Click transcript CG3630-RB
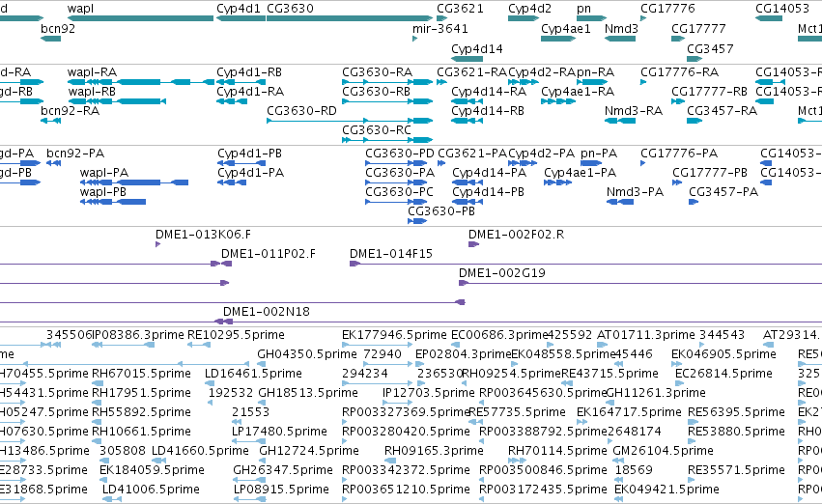Viewport: 822px width, 504px height. (x=376, y=91)
